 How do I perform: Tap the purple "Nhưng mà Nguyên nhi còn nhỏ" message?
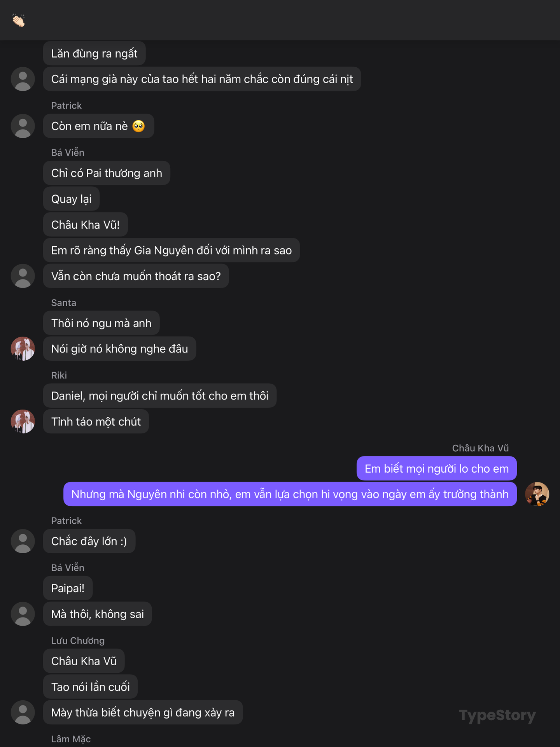pyautogui.click(x=290, y=494)
